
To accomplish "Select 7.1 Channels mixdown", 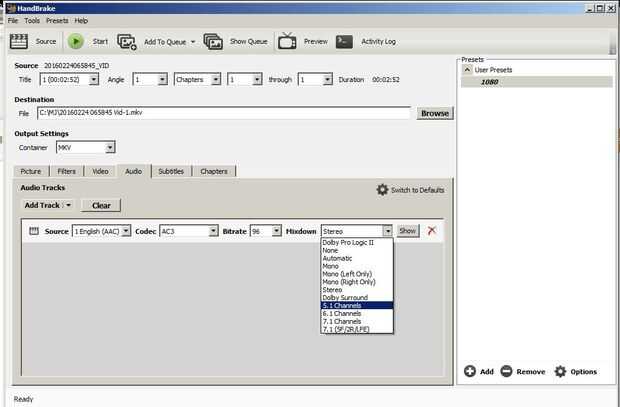I will (x=357, y=321).
